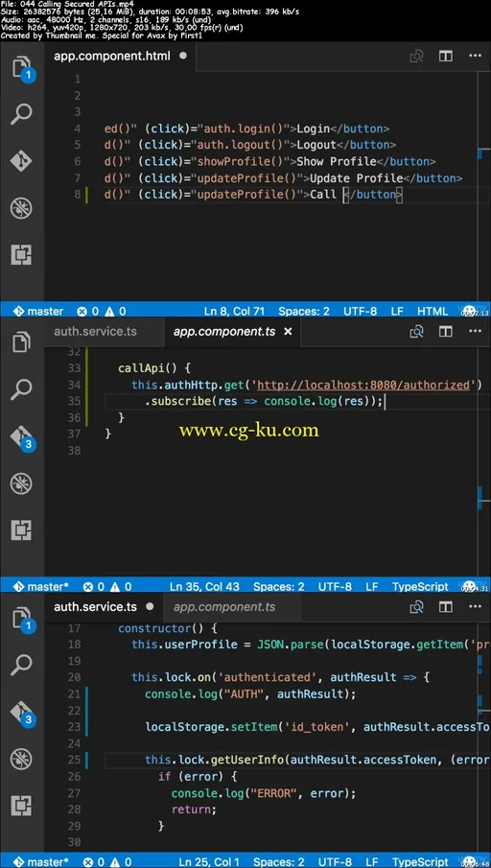Open TypeScript language mode beside Ln 25, Col 1
The height and width of the screenshot is (868, 491).
coord(420,862)
